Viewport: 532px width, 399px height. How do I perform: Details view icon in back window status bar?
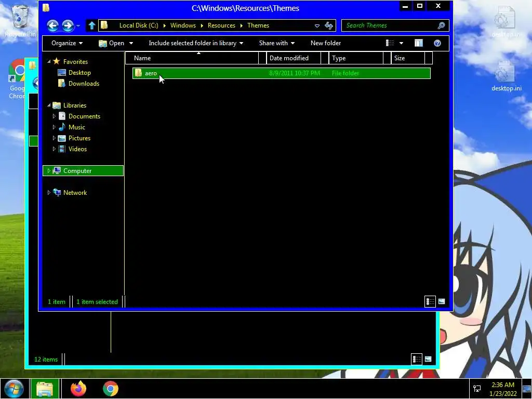417,359
